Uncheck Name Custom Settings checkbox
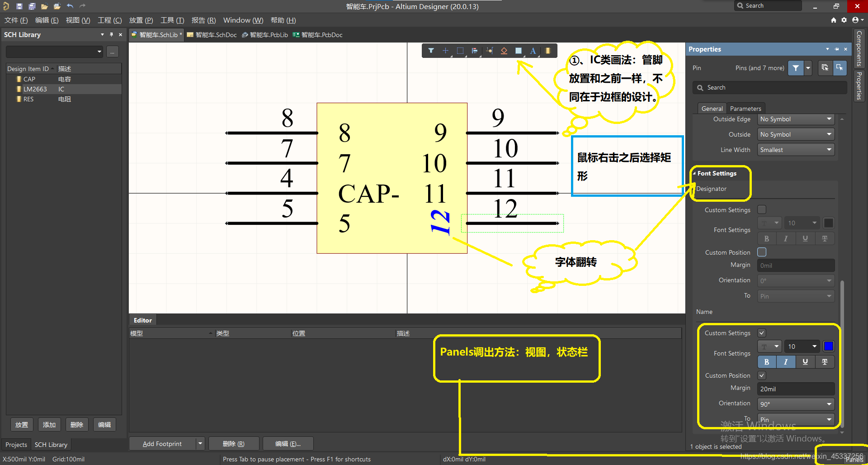This screenshot has height=465, width=868. 762,333
